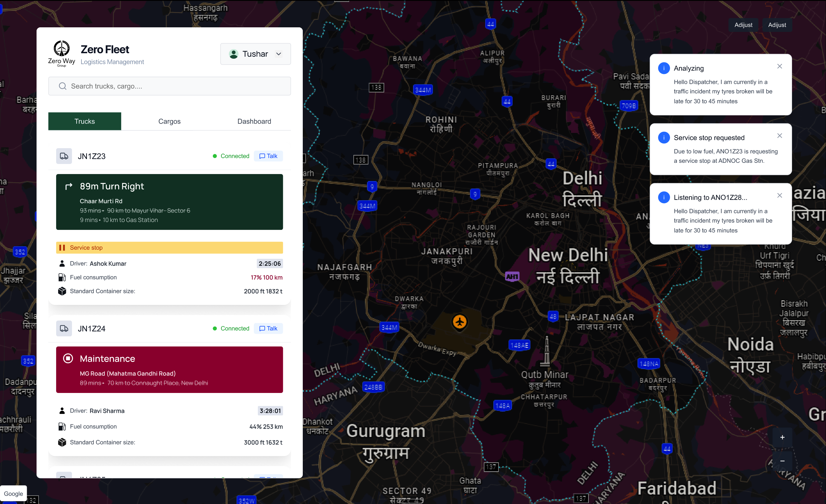Screen dimensions: 826x504
Task: Click Connected status of JN1Z24
Action: 231,329
